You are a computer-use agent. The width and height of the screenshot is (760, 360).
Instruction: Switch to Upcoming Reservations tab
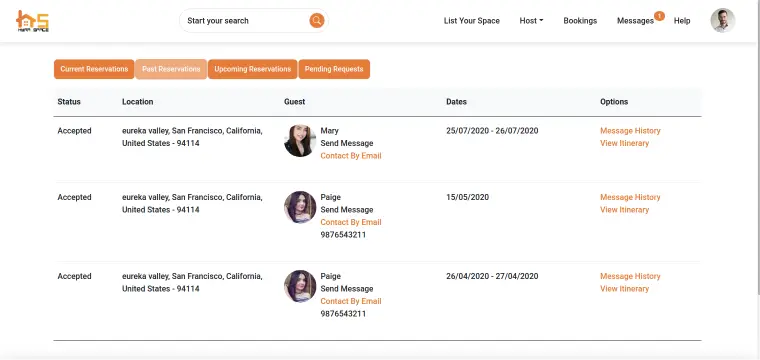(x=253, y=69)
